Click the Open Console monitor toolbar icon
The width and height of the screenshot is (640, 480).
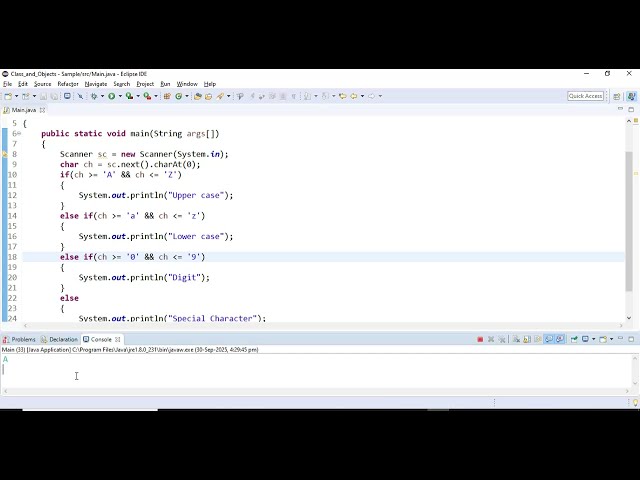[67, 96]
